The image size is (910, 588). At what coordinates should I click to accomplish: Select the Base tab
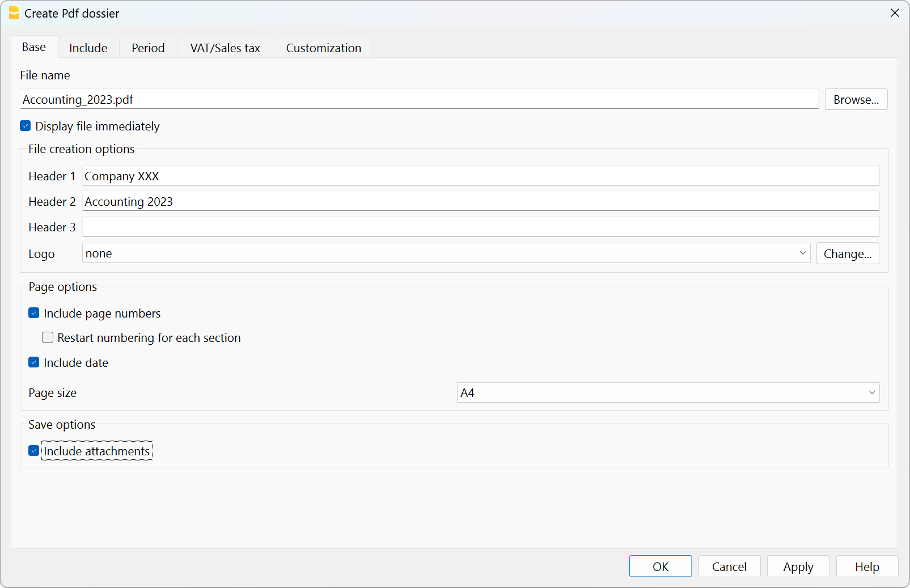coord(34,48)
